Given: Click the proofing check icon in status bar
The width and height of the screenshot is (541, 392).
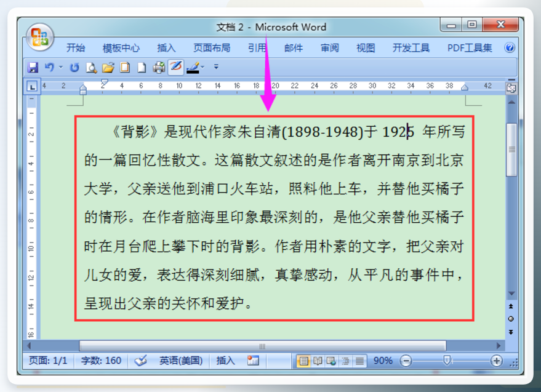Looking at the screenshot, I should (141, 361).
